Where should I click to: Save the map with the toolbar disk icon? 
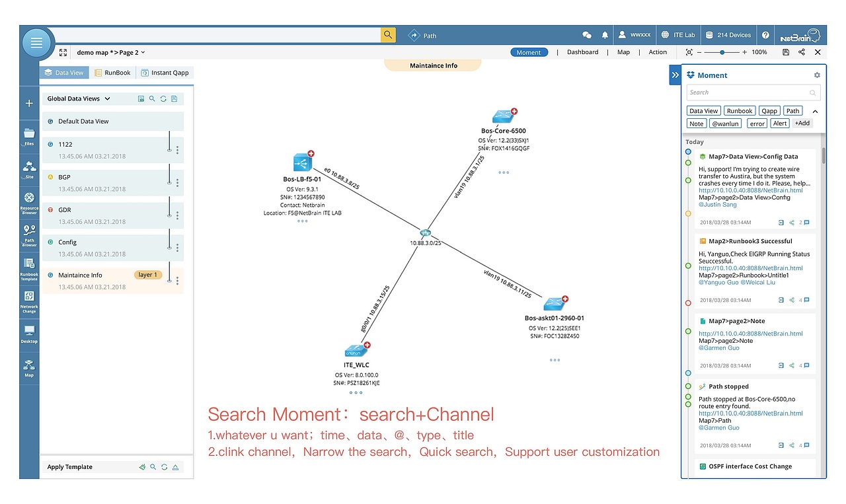(786, 52)
